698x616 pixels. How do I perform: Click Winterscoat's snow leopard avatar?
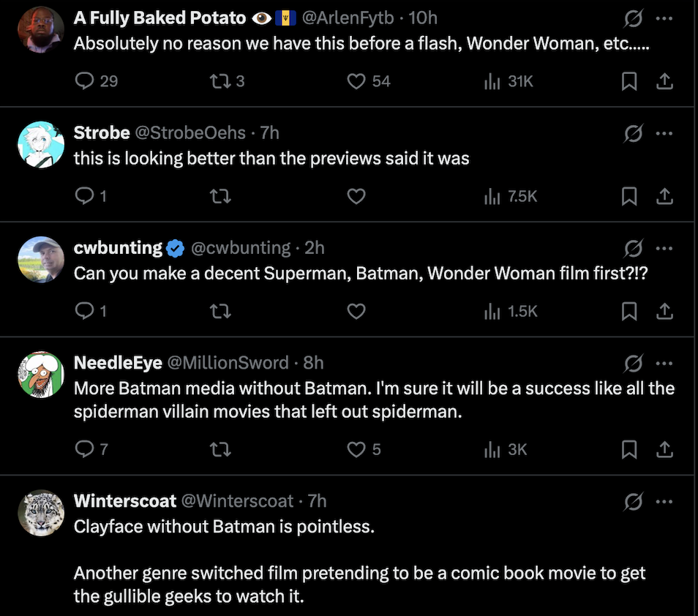click(x=41, y=513)
